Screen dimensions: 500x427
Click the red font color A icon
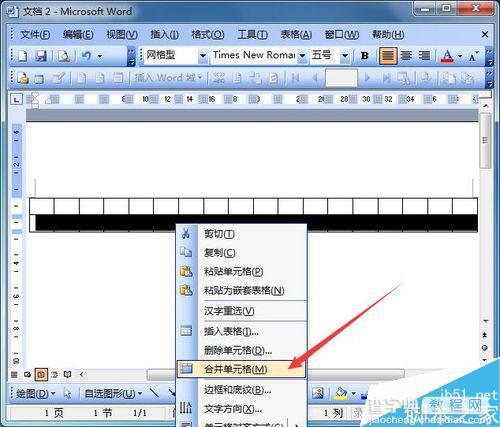pyautogui.click(x=447, y=56)
